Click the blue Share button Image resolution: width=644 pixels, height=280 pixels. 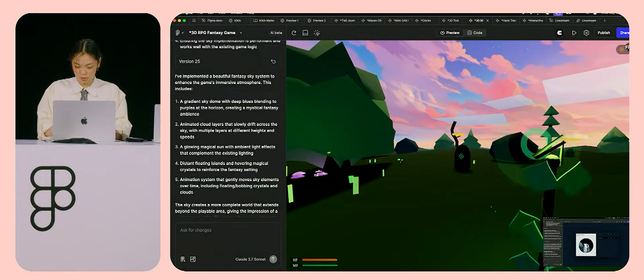(623, 33)
